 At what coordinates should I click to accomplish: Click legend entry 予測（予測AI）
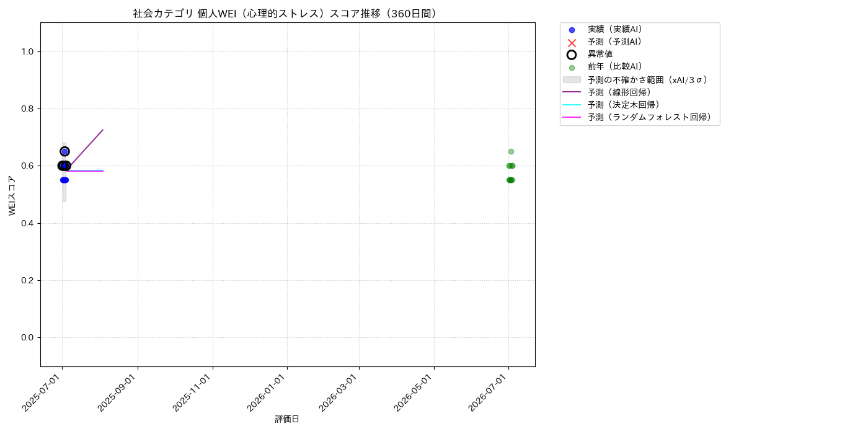tap(615, 42)
